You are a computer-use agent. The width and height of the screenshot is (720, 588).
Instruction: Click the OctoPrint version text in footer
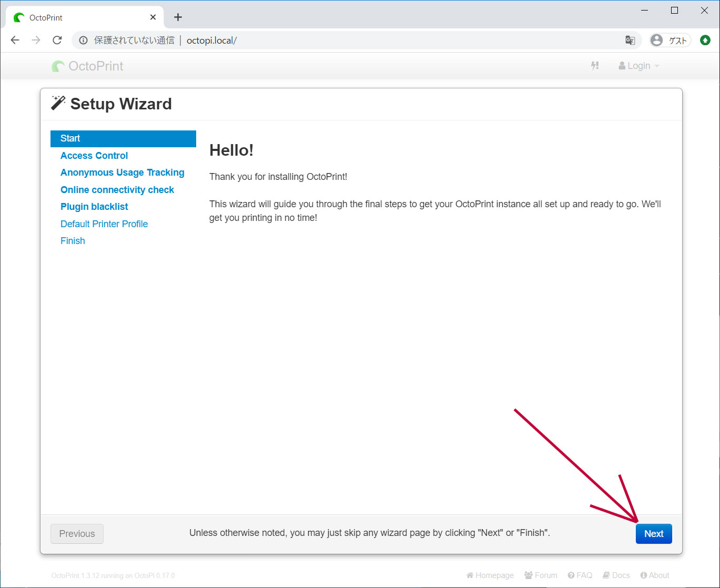pyautogui.click(x=113, y=576)
